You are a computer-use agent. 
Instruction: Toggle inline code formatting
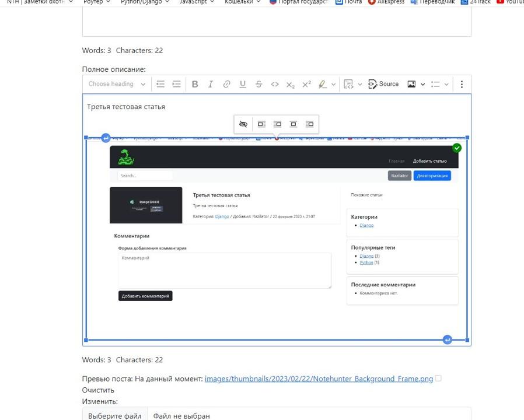point(275,84)
